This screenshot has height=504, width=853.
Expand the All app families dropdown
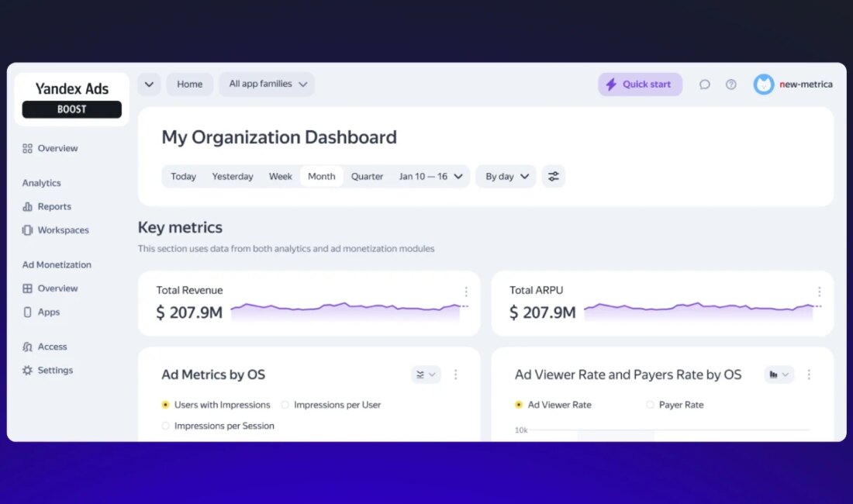coord(267,85)
